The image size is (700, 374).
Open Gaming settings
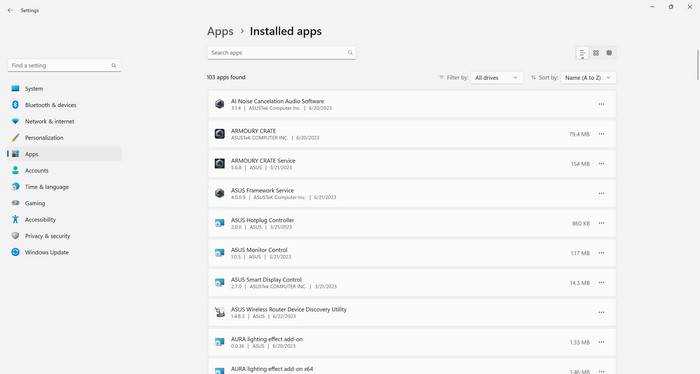[64, 203]
